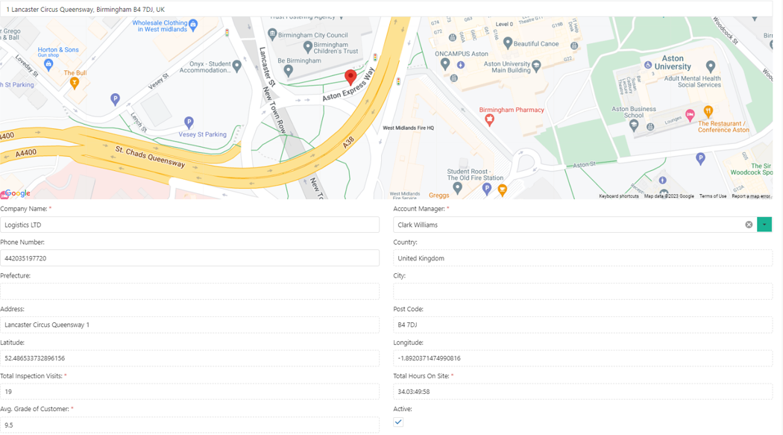Click the Google logo on the map
Screen dimensions: 783x435
15,194
